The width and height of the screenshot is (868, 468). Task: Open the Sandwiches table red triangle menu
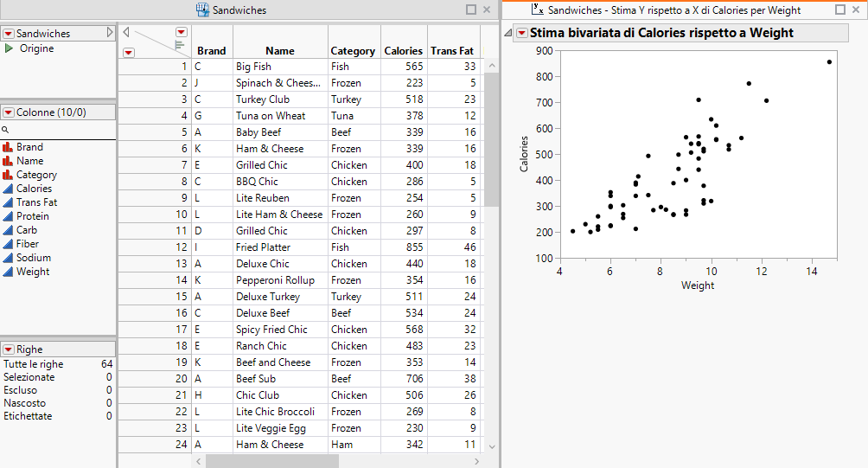click(x=9, y=34)
